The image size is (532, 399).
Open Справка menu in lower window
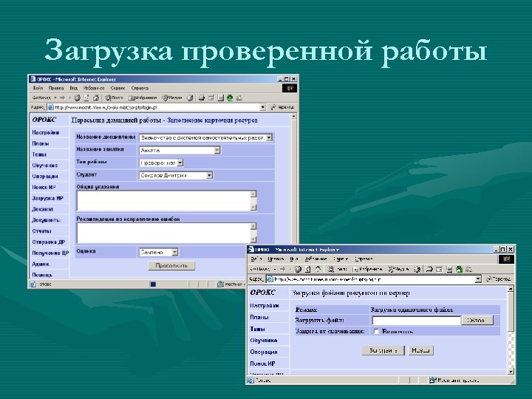[364, 259]
